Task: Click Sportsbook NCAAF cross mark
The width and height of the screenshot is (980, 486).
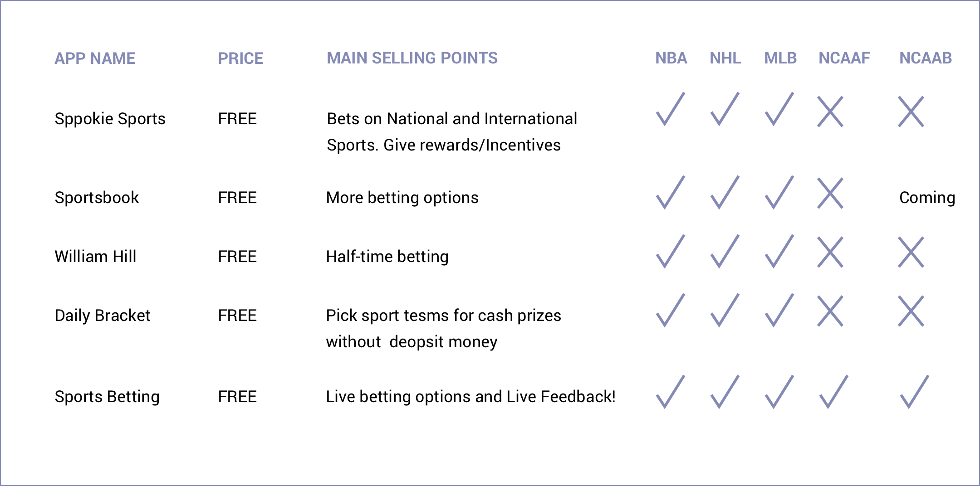Action: [830, 193]
